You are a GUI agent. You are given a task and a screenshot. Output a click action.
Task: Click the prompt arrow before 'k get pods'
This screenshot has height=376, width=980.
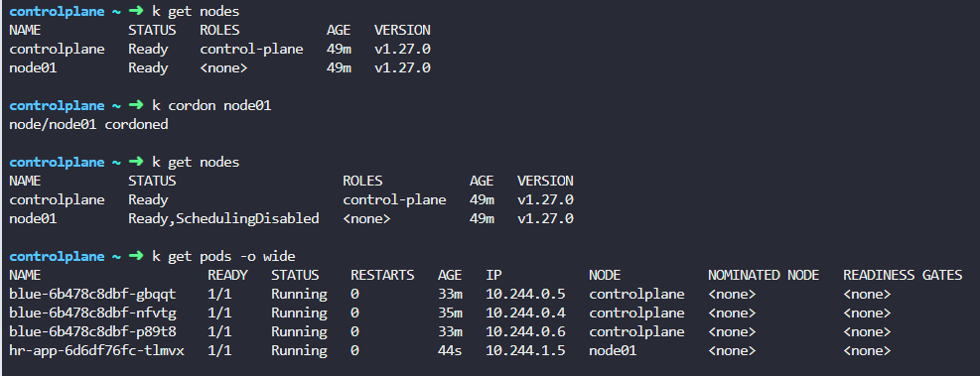[x=136, y=256]
